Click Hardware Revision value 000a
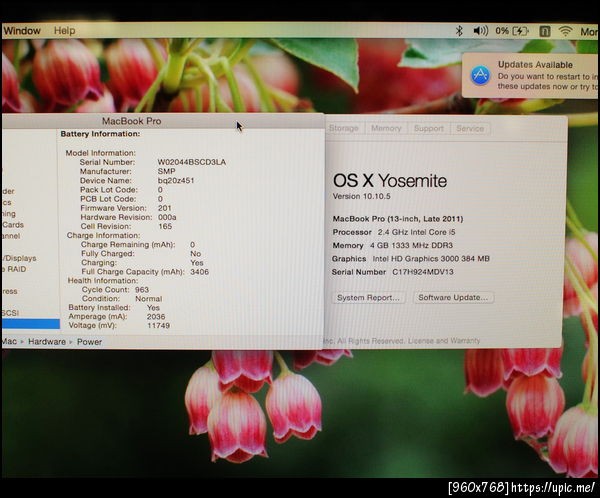 click(x=167, y=217)
